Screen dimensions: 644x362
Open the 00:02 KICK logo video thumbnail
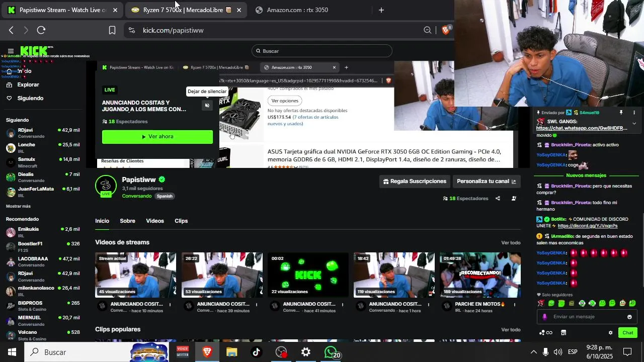[308, 275]
